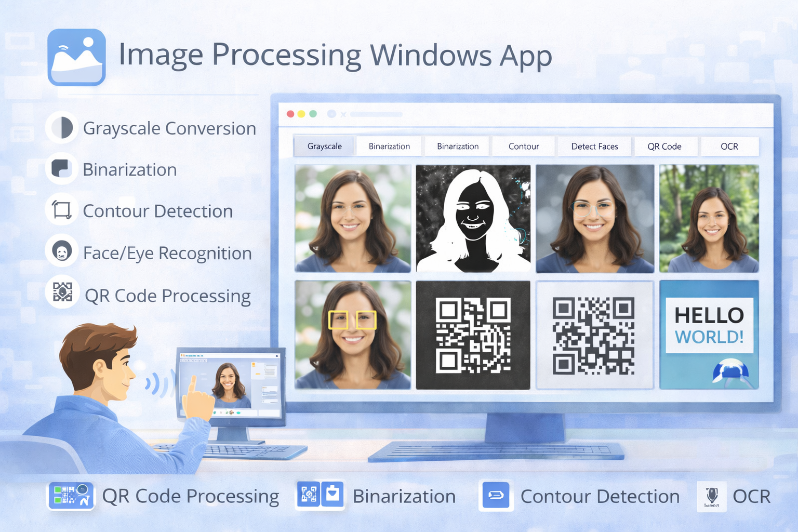Select the Contour Detection icon in sidebar

click(x=62, y=210)
